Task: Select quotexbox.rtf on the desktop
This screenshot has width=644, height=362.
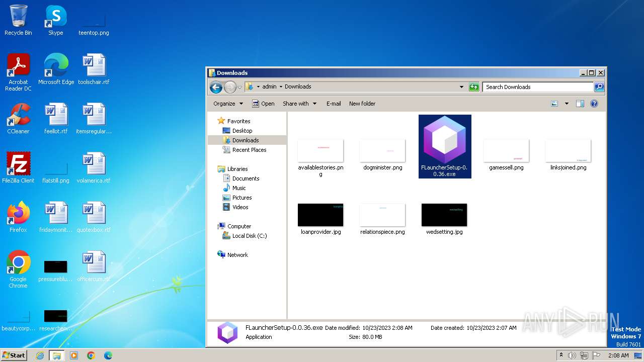Action: pos(94,217)
